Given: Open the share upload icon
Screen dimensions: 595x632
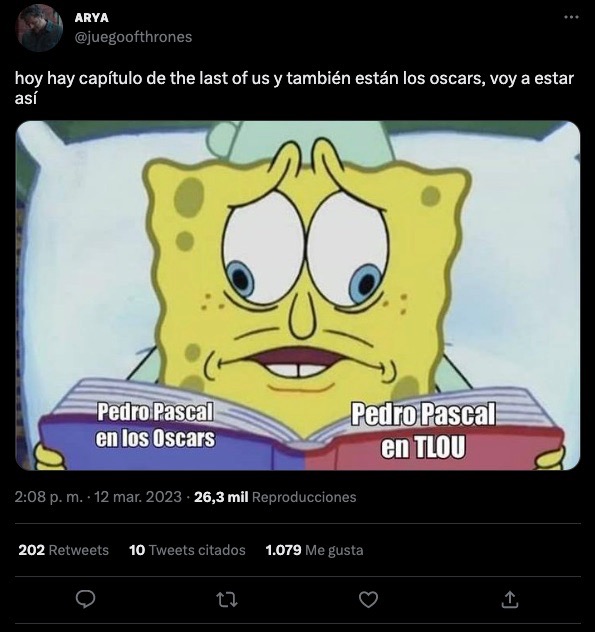Looking at the screenshot, I should [x=510, y=599].
